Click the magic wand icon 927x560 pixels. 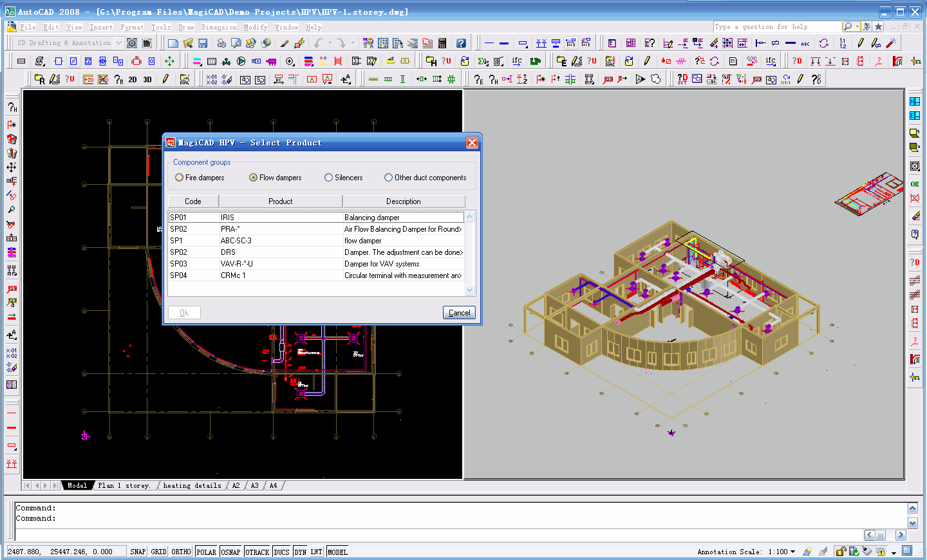(891, 43)
